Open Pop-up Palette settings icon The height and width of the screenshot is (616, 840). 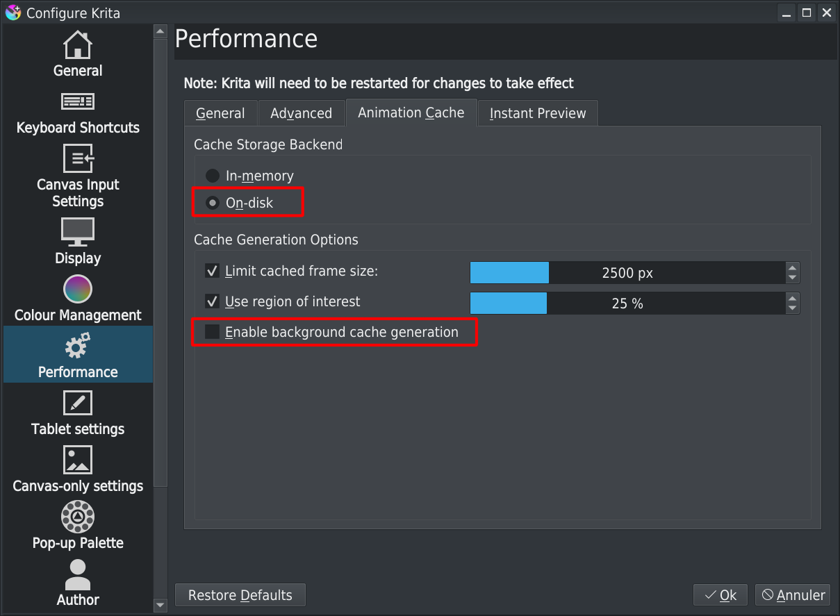(78, 517)
